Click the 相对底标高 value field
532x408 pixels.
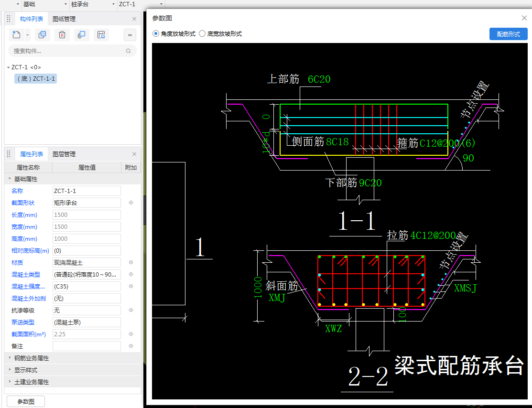coord(87,251)
